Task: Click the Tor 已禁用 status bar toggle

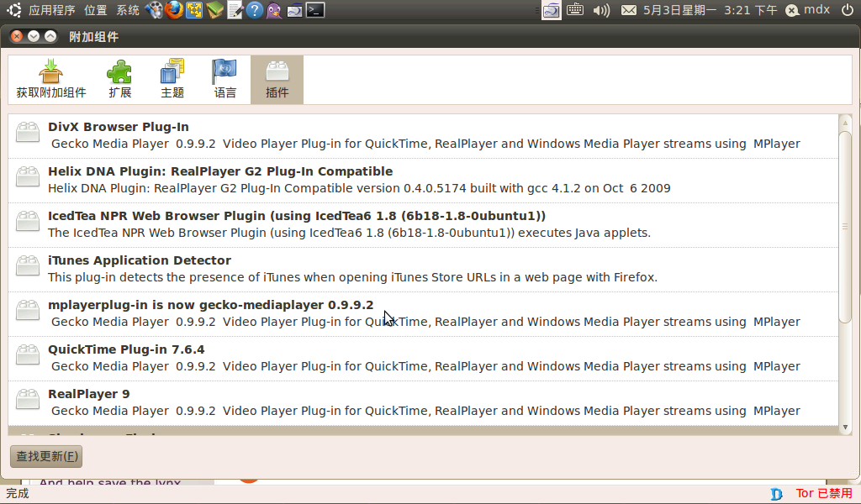Action: [x=824, y=493]
